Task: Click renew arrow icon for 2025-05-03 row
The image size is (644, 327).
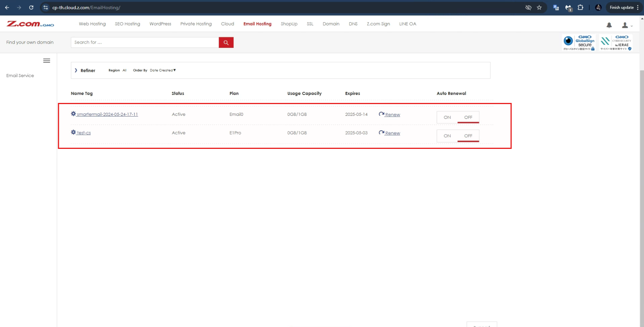Action: coord(381,133)
